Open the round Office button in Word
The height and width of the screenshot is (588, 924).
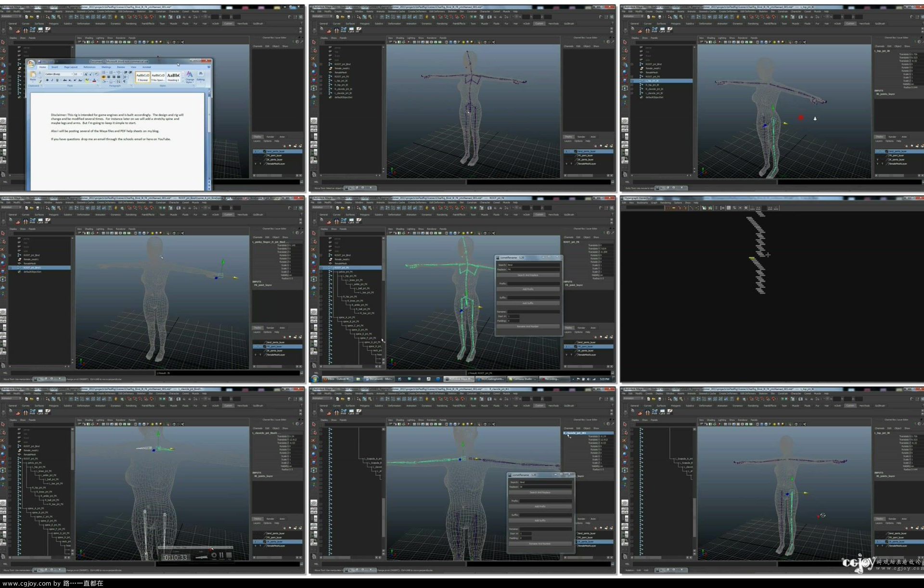pyautogui.click(x=31, y=64)
